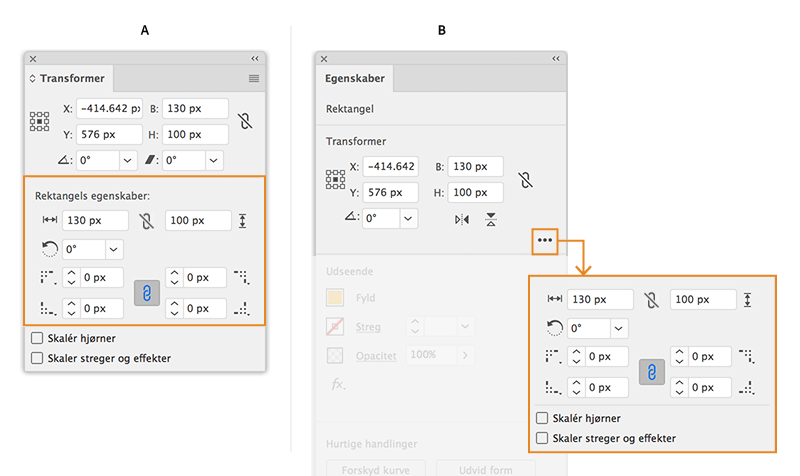Image resolution: width=800 pixels, height=476 pixels.
Task: Collapse the Egenskaber panel with double arrows
Action: click(555, 59)
